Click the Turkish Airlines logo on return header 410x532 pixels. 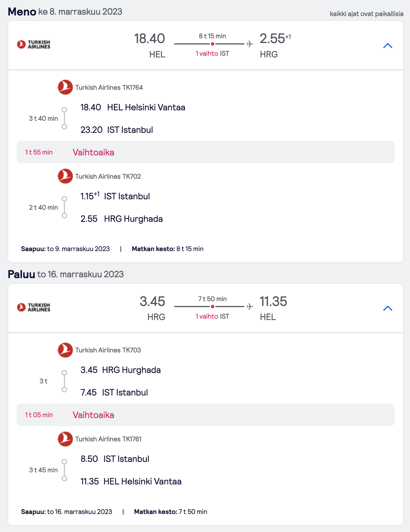pyautogui.click(x=33, y=307)
